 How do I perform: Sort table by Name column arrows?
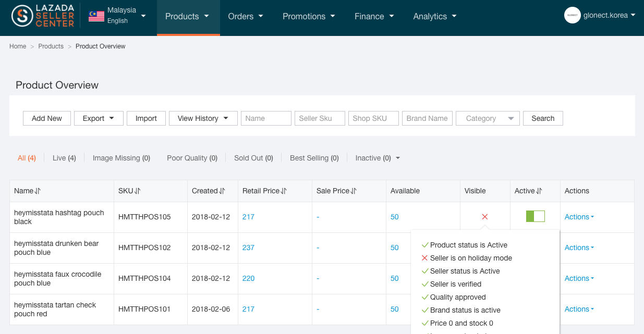pos(38,191)
